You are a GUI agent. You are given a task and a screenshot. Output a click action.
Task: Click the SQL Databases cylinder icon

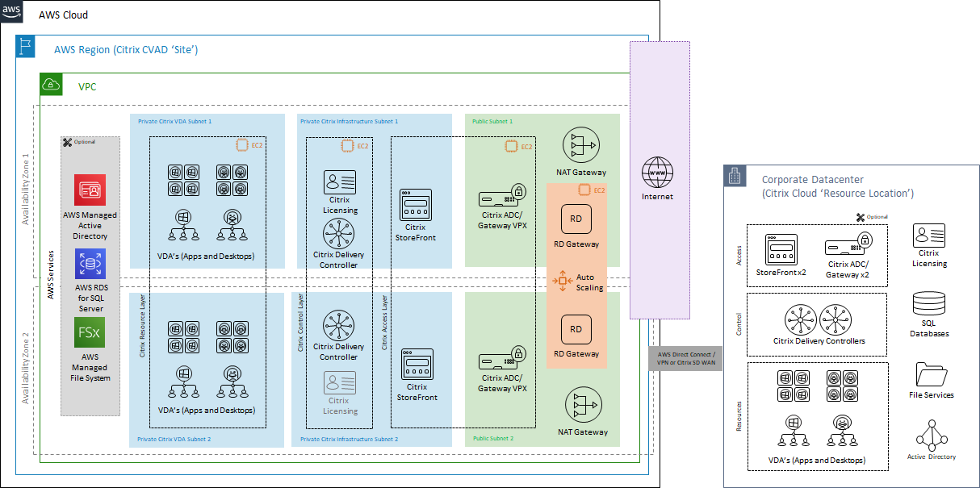point(929,306)
